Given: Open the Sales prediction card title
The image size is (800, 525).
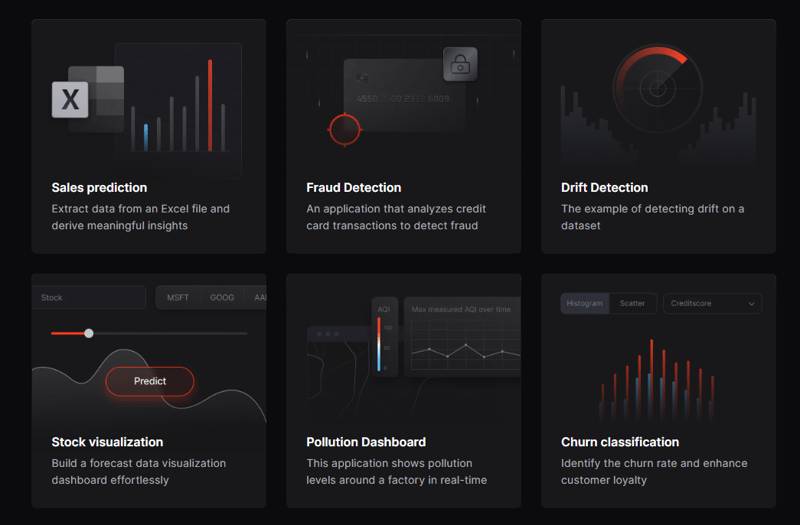Looking at the screenshot, I should tap(99, 187).
